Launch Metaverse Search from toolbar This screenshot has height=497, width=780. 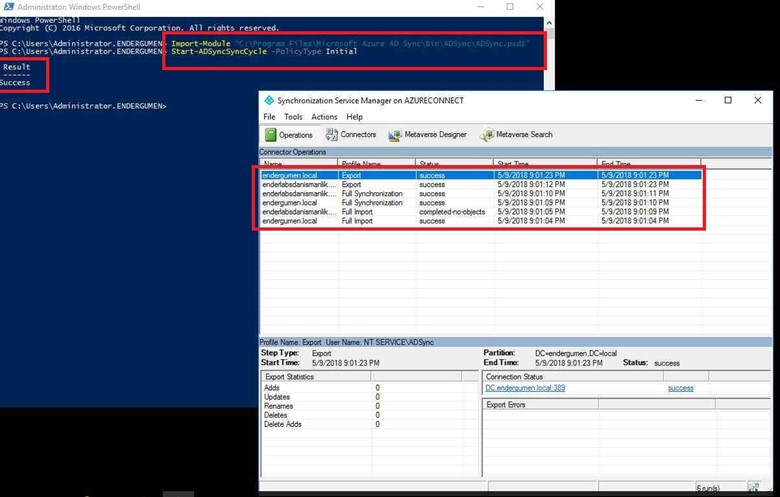[516, 135]
